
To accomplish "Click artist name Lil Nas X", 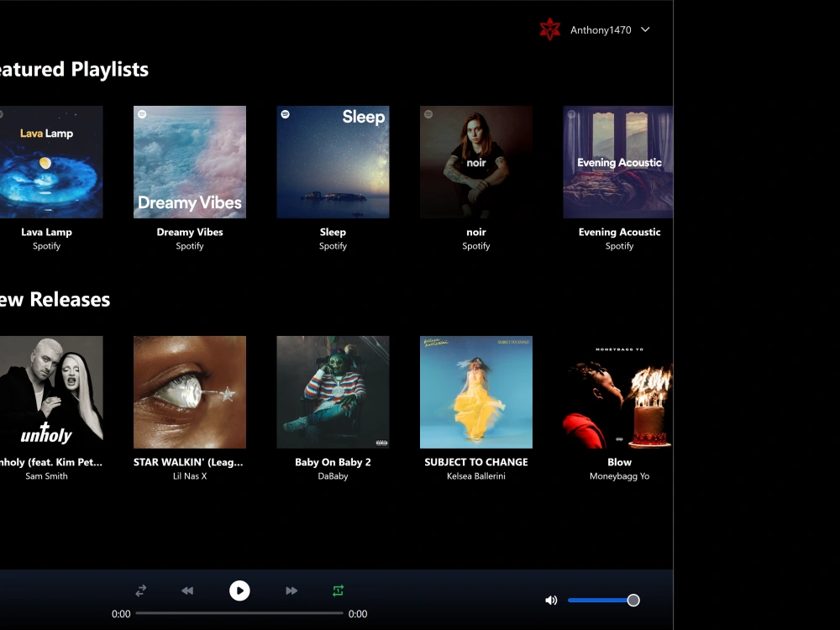I will pyautogui.click(x=190, y=475).
